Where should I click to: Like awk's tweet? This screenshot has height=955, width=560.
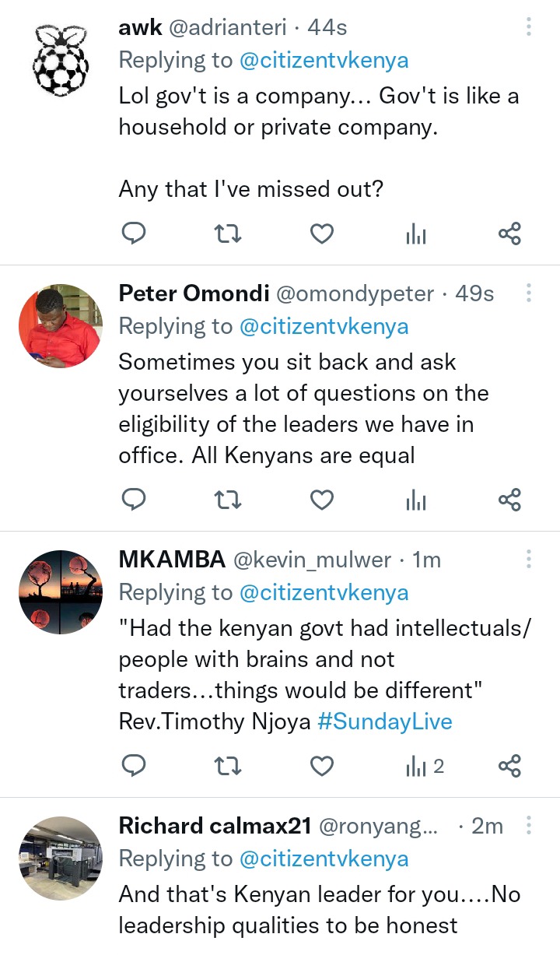322,233
